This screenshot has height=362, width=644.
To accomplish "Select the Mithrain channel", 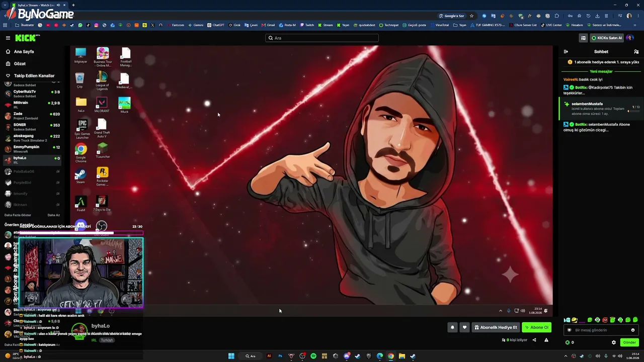I will pos(32,105).
